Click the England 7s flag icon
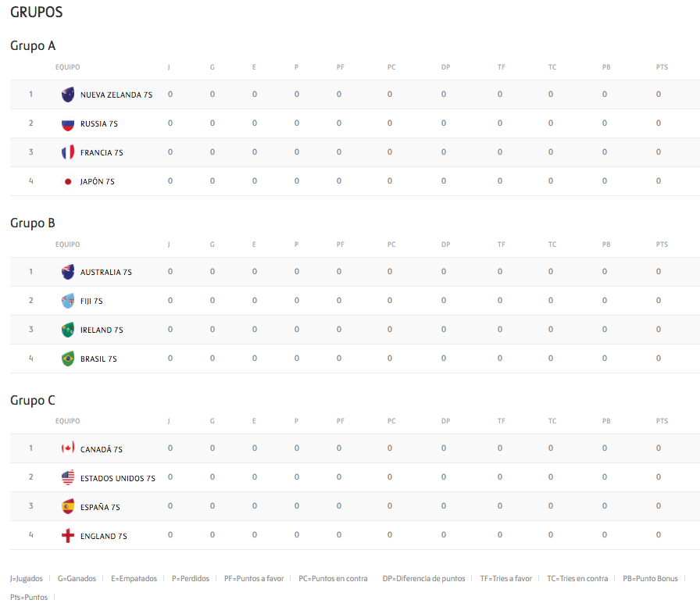This screenshot has height=607, width=700. [68, 536]
